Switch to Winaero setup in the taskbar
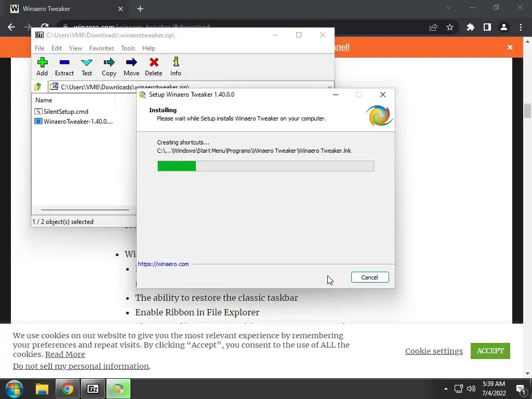Viewport: 532px width, 399px height. pyautogui.click(x=118, y=389)
